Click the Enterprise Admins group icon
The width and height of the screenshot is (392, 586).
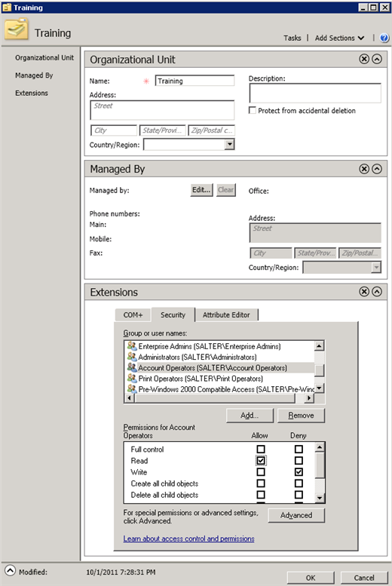pyautogui.click(x=132, y=346)
